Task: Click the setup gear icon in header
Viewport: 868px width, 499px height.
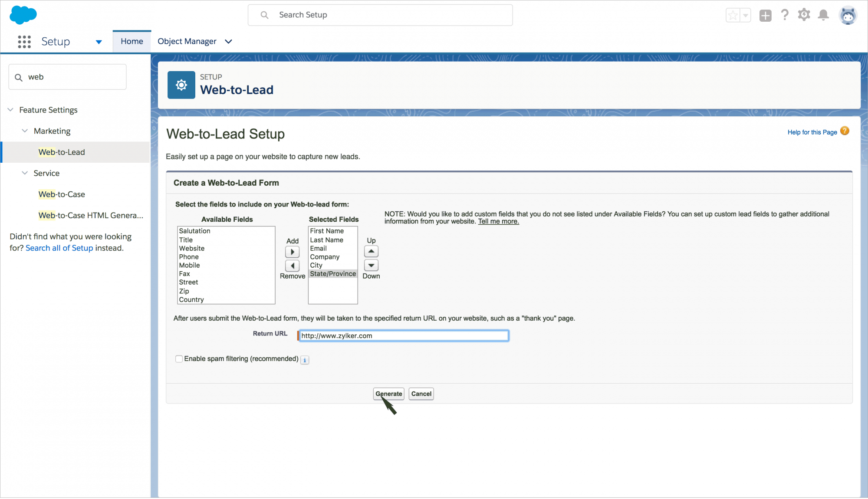Action: coord(804,15)
